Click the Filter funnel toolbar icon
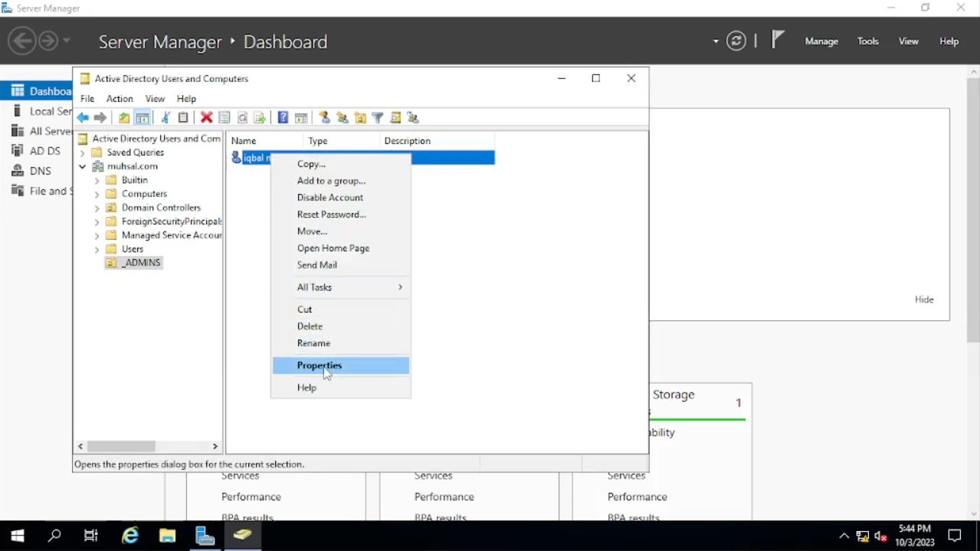The width and height of the screenshot is (980, 551). pyautogui.click(x=378, y=118)
